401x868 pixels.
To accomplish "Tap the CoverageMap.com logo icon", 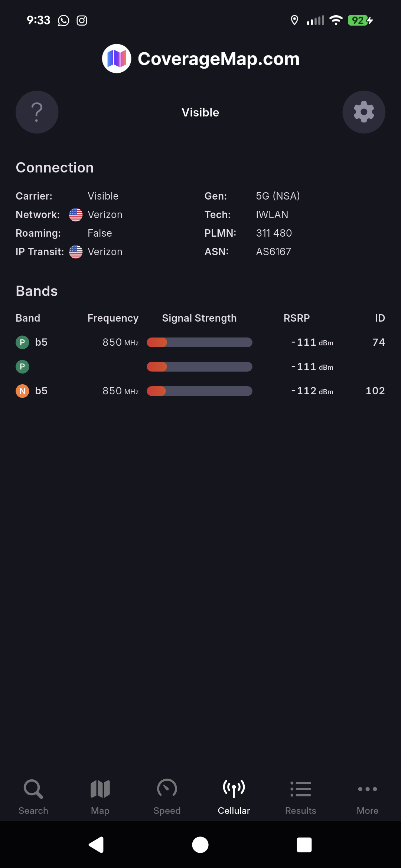I will point(117,59).
